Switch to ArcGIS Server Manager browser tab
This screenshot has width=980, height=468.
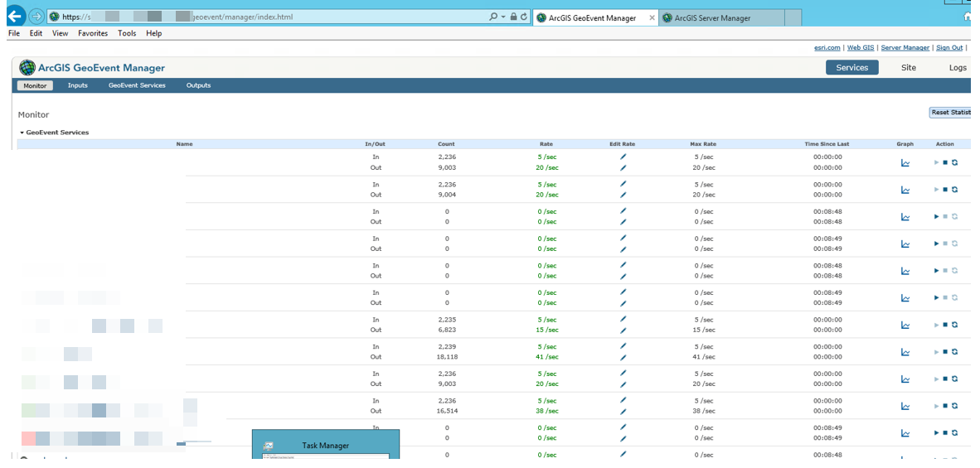(x=722, y=18)
